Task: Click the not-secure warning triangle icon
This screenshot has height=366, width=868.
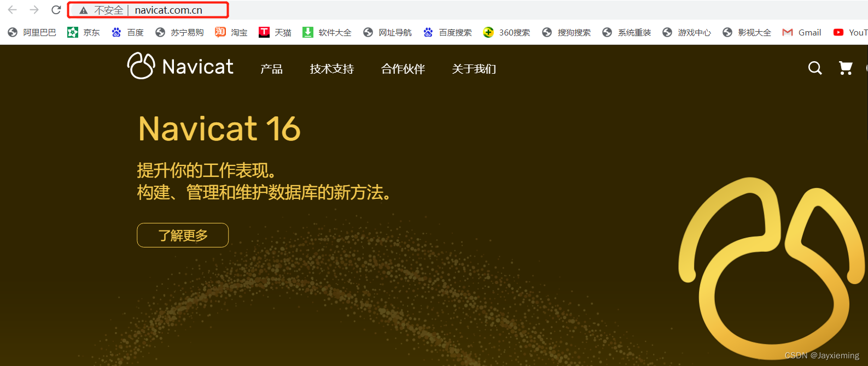Action: (84, 10)
